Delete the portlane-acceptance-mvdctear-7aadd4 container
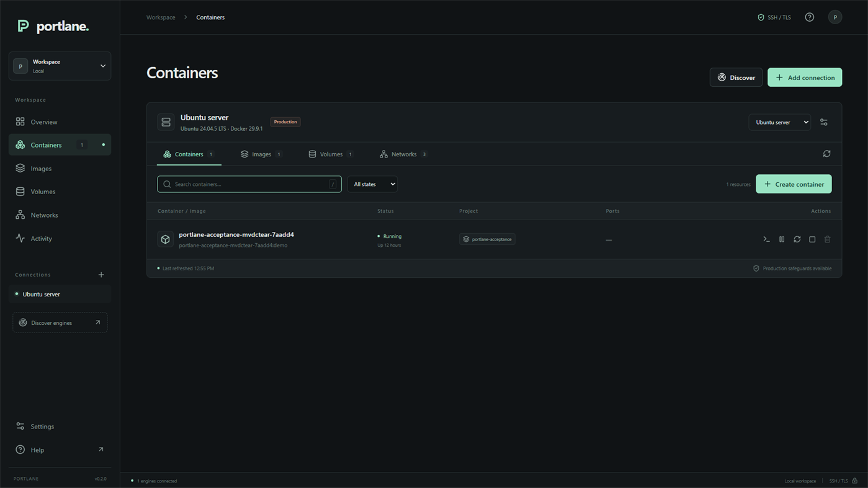This screenshot has height=488, width=868. coord(828,239)
